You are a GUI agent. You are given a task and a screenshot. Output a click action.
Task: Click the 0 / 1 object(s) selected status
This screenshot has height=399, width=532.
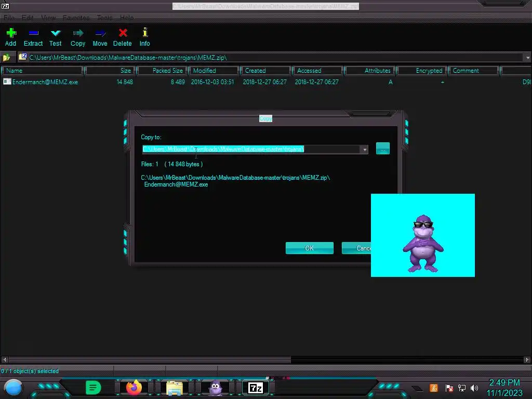point(30,371)
